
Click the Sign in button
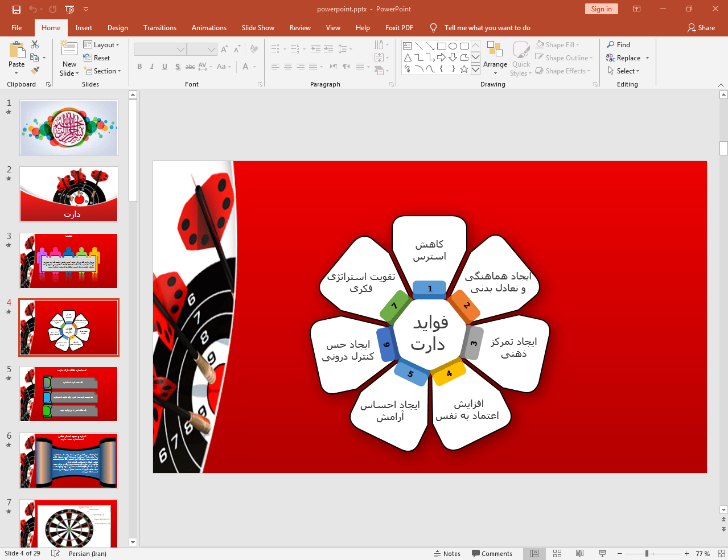pyautogui.click(x=601, y=9)
